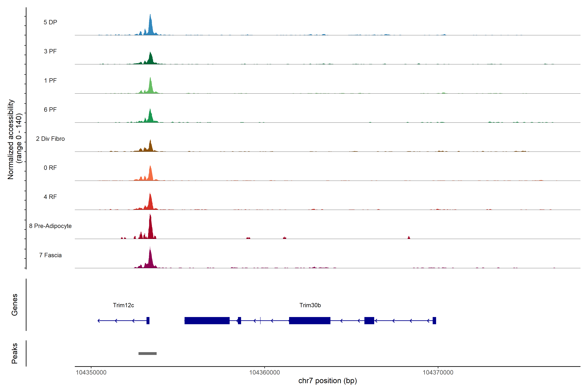This screenshot has height=392, width=588.
Task: Click the Trim12c gene name
Action: tap(123, 305)
